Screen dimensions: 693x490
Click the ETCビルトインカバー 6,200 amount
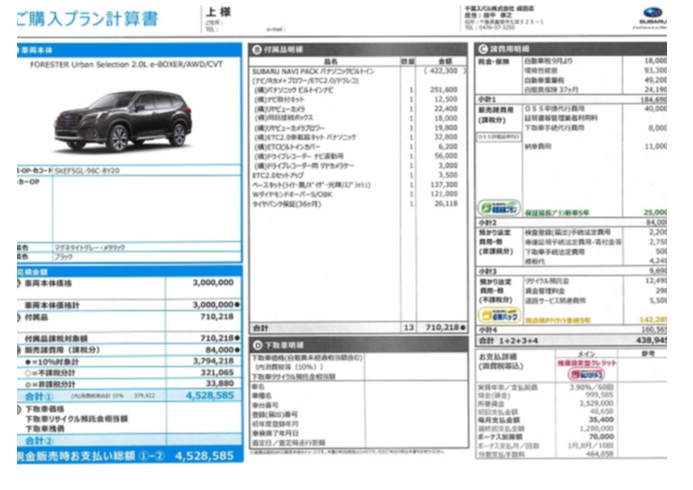pyautogui.click(x=448, y=147)
